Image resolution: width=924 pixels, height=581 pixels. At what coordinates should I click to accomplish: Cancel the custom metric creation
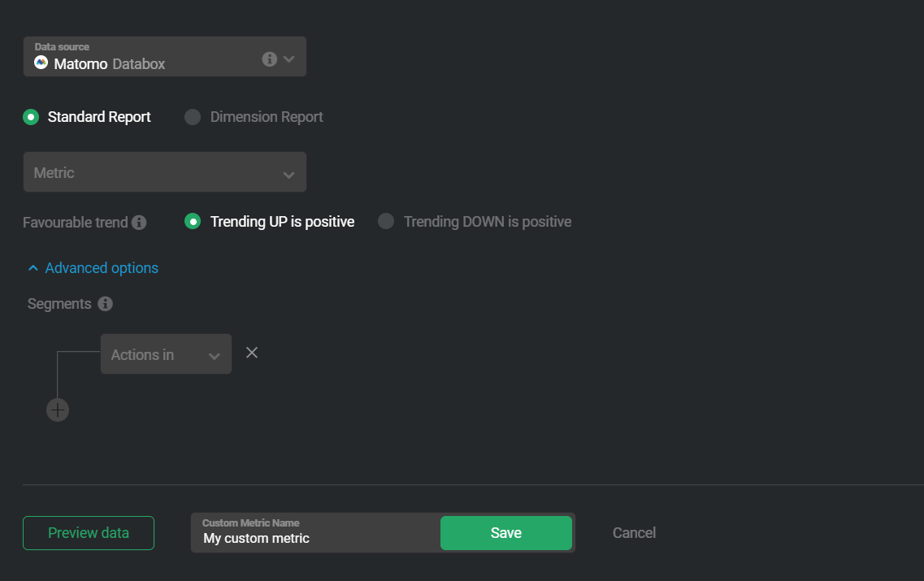[634, 533]
